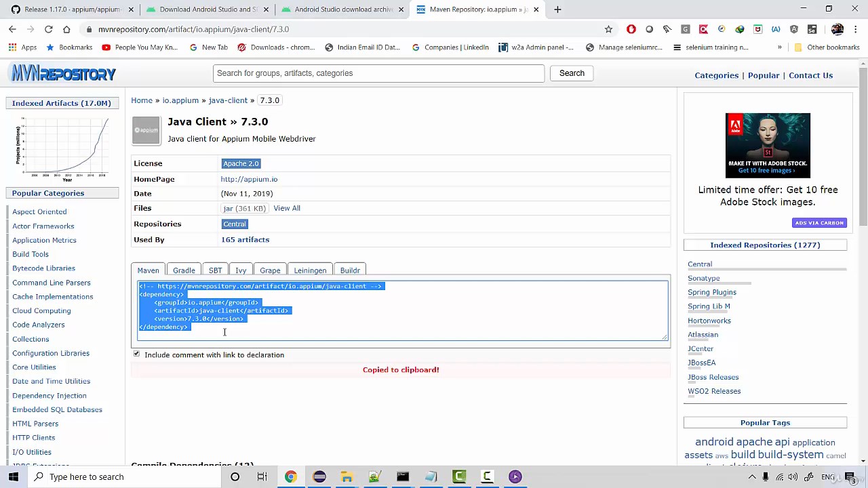
Task: Select the Ivy tab
Action: tap(241, 270)
